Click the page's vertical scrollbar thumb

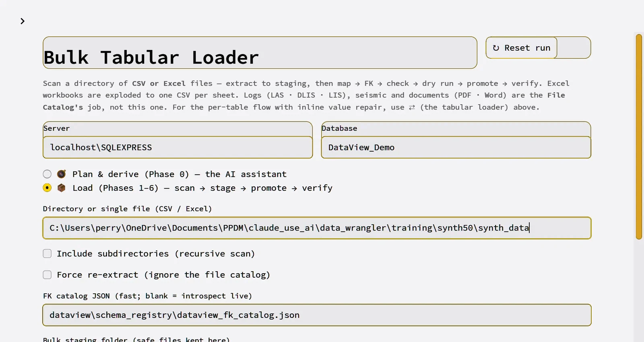click(639, 137)
